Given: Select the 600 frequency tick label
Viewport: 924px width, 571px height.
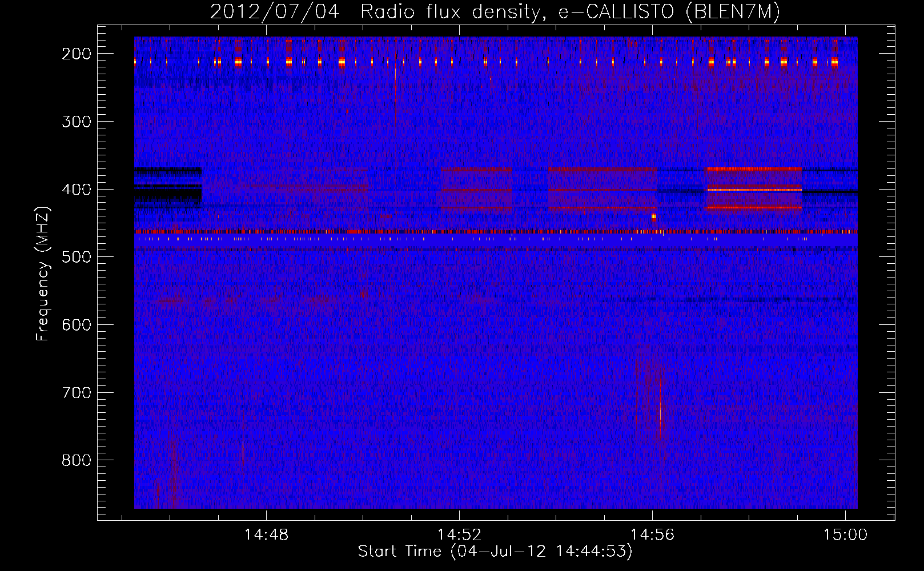Looking at the screenshot, I should click(76, 325).
